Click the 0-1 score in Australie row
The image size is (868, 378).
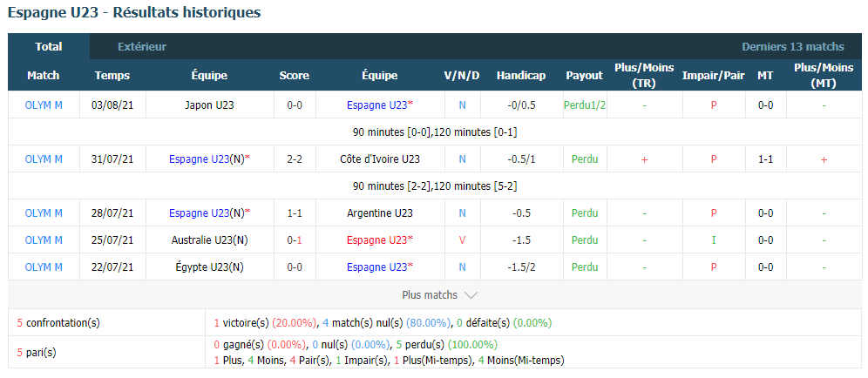click(294, 240)
